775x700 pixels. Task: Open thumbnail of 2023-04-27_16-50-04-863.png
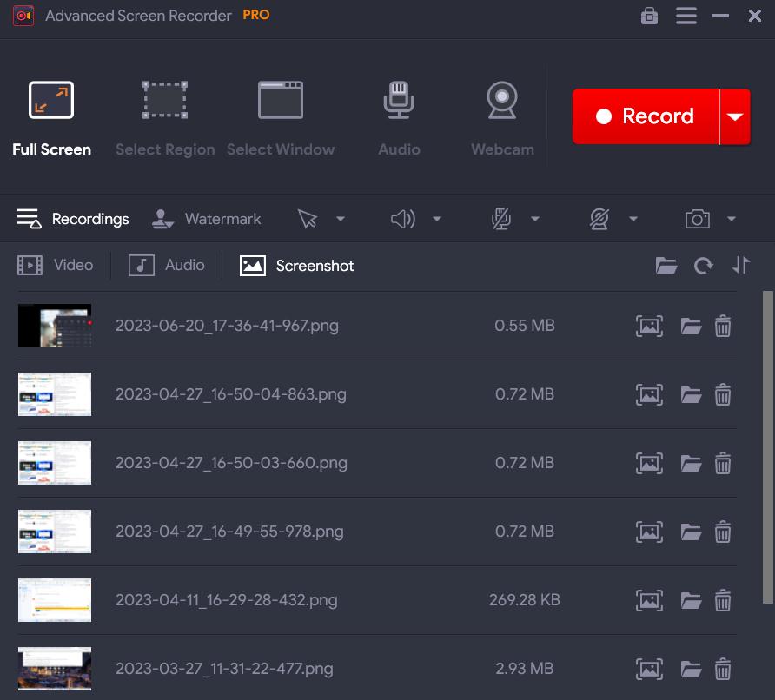[x=55, y=394]
